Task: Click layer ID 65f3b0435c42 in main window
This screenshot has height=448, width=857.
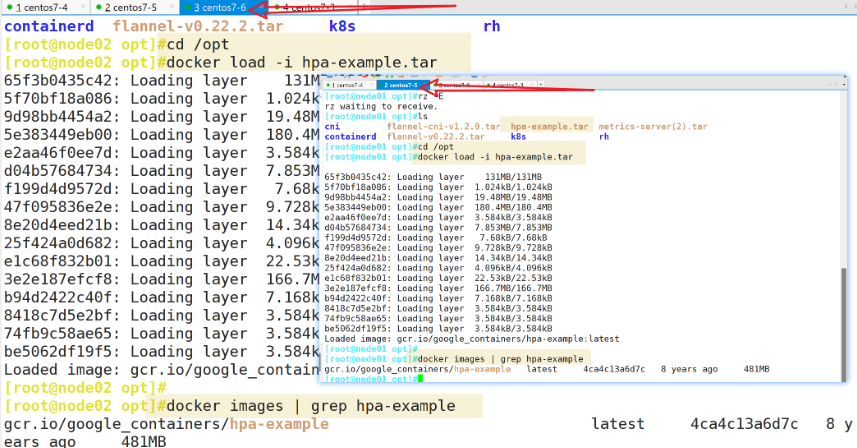Action: 57,80
